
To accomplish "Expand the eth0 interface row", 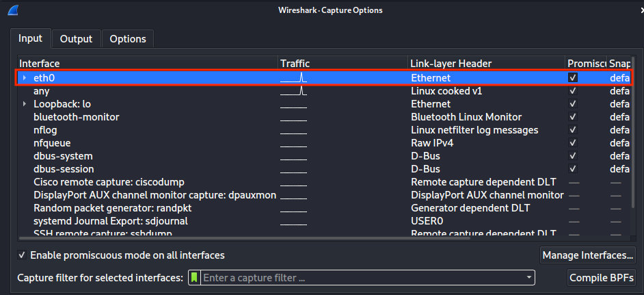I will click(x=25, y=78).
